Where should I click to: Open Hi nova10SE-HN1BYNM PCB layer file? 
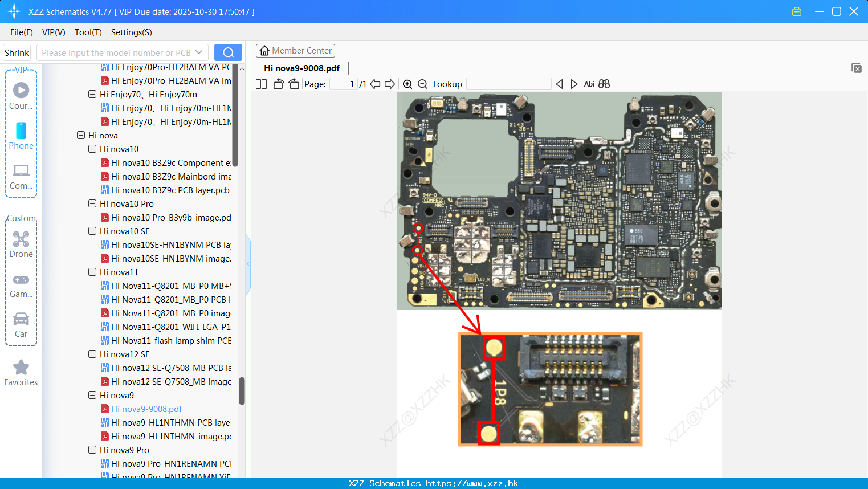click(x=166, y=245)
